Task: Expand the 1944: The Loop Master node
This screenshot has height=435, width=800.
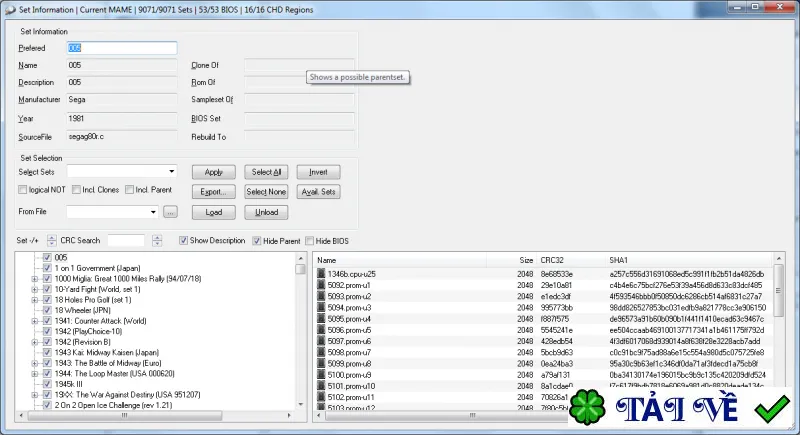Action: (35, 374)
